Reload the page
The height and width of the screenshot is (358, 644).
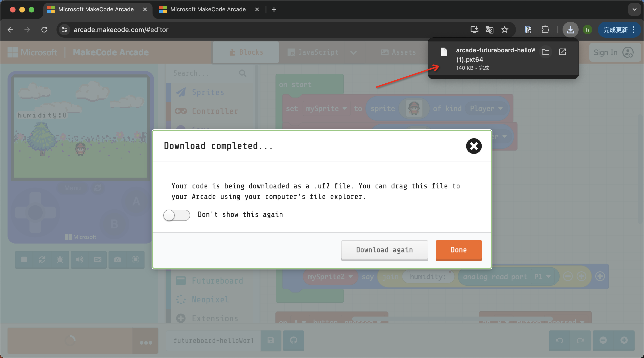pyautogui.click(x=44, y=30)
